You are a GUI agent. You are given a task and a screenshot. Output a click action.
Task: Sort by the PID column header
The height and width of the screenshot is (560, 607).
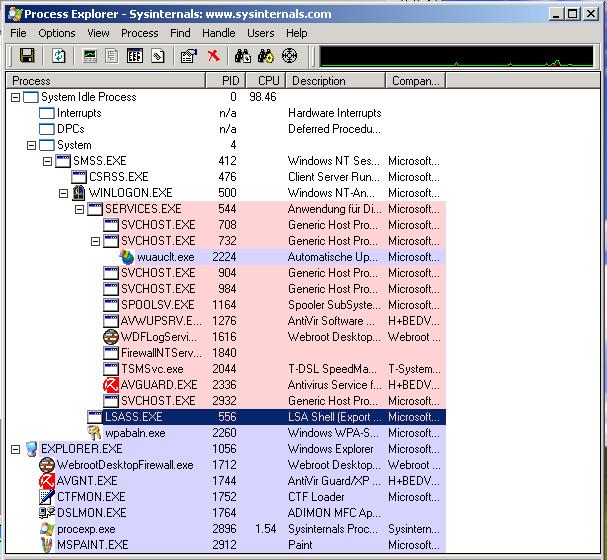pos(226,81)
